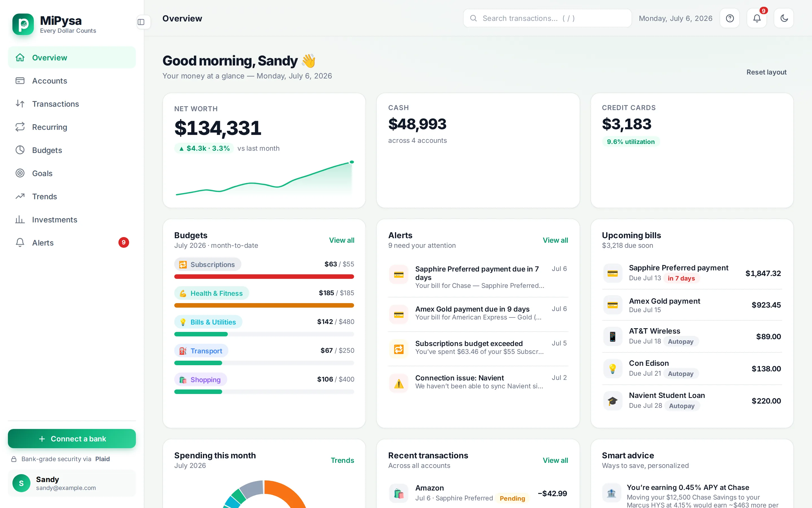Click the Subscriptions budget progress bar
Viewport: 812px width, 508px height.
coord(264,277)
